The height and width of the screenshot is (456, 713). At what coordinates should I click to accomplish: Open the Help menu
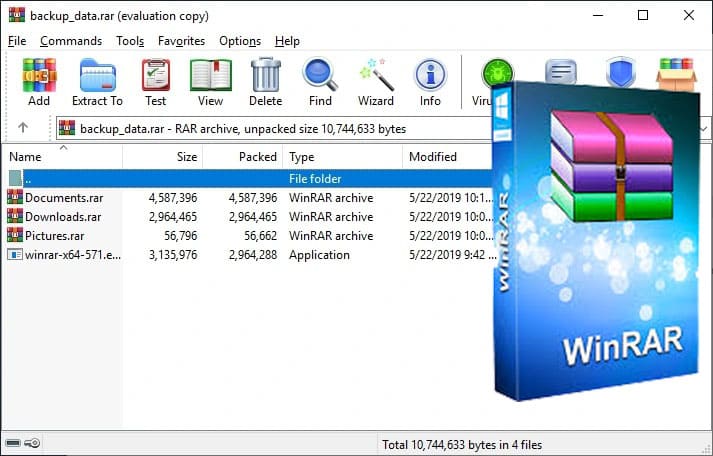tap(287, 41)
